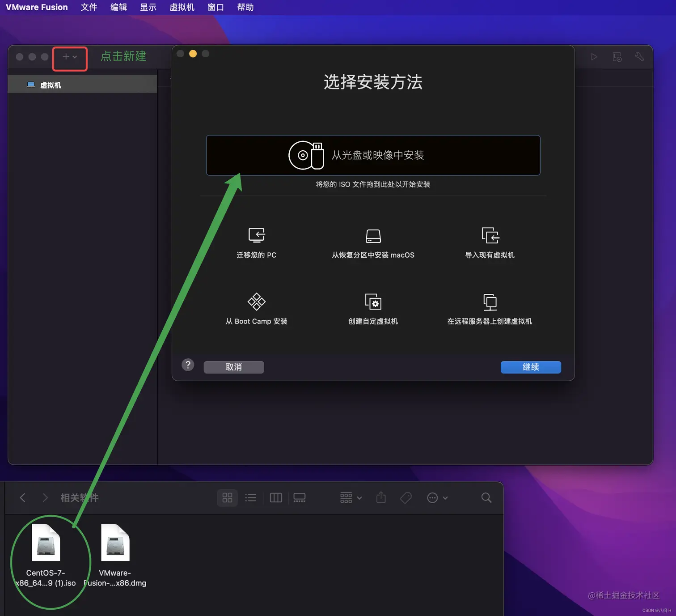
Task: Open the 文件 menu
Action: tap(89, 7)
